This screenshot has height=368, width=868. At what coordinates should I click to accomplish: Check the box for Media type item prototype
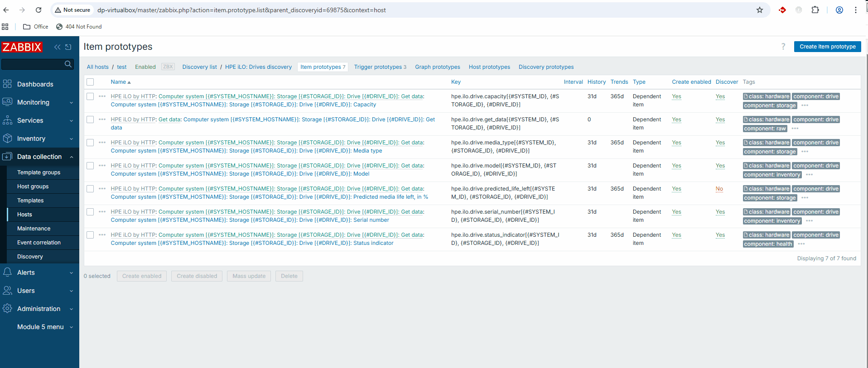tap(90, 143)
